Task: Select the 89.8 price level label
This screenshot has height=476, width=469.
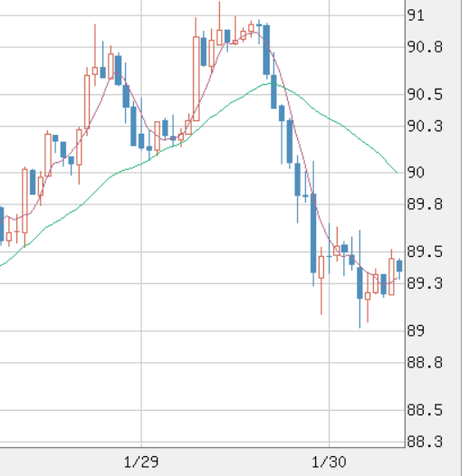Action: click(425, 205)
